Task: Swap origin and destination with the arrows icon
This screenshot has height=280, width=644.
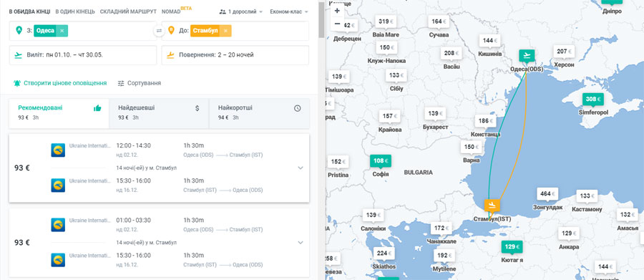Action: [x=160, y=31]
